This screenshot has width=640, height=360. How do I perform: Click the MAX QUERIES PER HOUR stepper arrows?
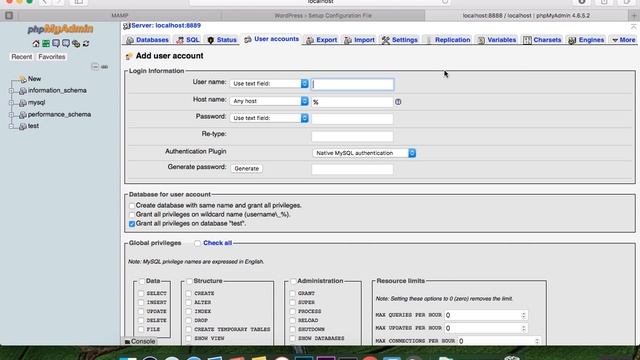point(524,315)
